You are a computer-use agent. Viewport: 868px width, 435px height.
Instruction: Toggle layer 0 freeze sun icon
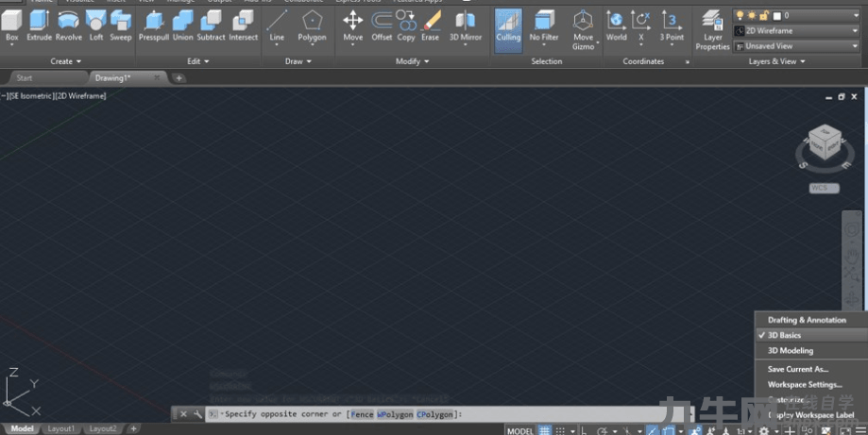coord(753,15)
